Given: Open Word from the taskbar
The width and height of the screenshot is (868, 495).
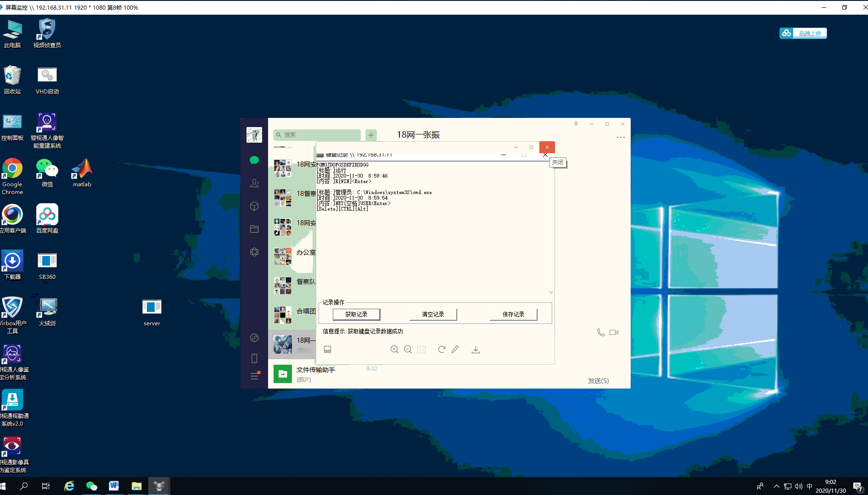Looking at the screenshot, I should pos(114,486).
